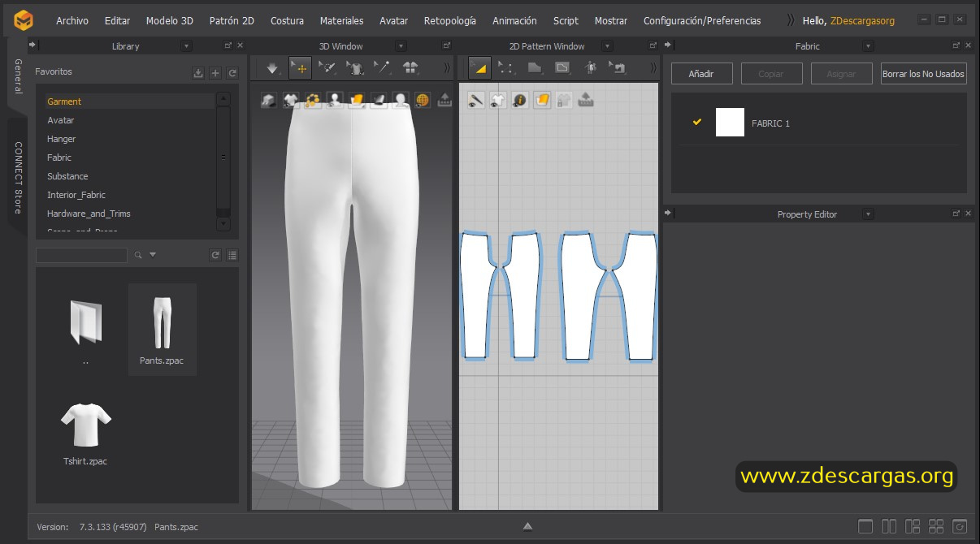
Task: Expand more tools in 3D Window toolbar
Action: (446, 68)
